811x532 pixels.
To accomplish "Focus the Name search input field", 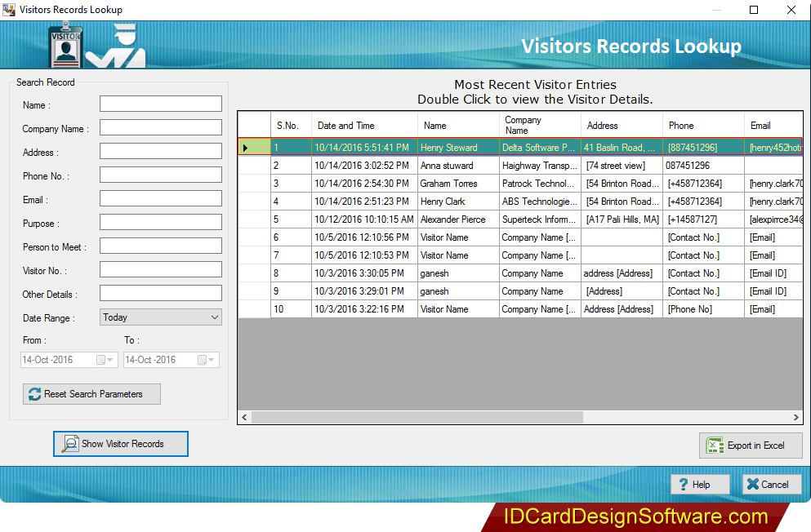I will [161, 104].
